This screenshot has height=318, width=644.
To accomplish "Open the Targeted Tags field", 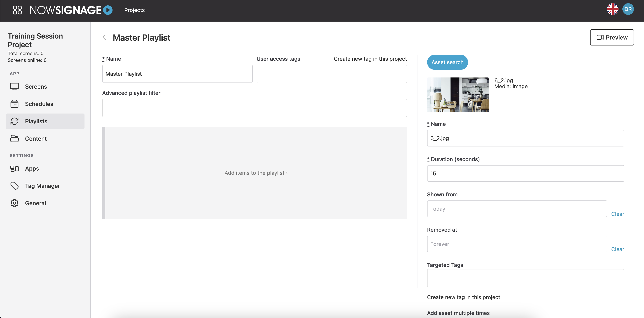I will pos(526,278).
